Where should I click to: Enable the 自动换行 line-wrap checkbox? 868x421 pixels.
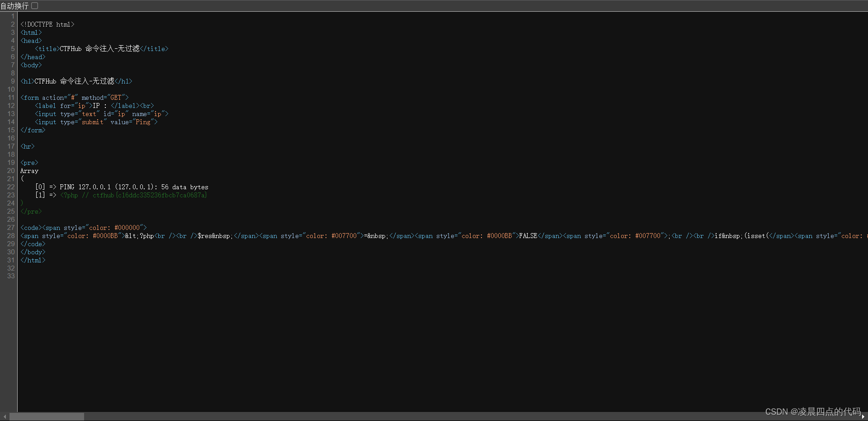[x=35, y=6]
